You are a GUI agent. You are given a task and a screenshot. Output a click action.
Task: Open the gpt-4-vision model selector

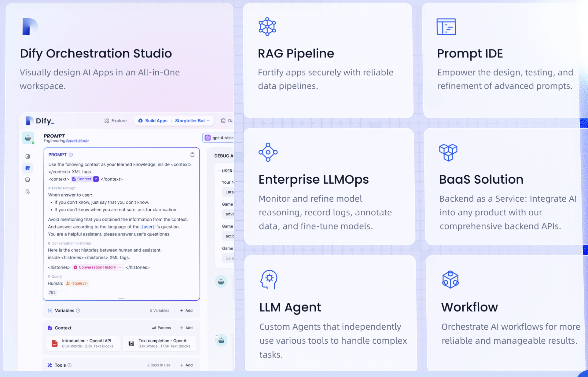pyautogui.click(x=219, y=138)
